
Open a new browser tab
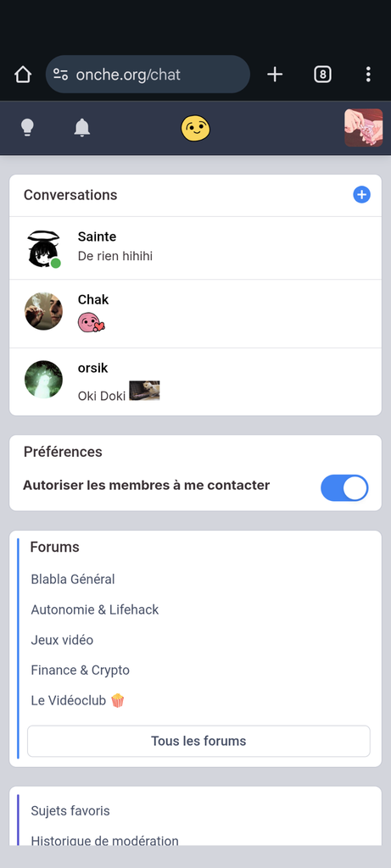click(275, 75)
